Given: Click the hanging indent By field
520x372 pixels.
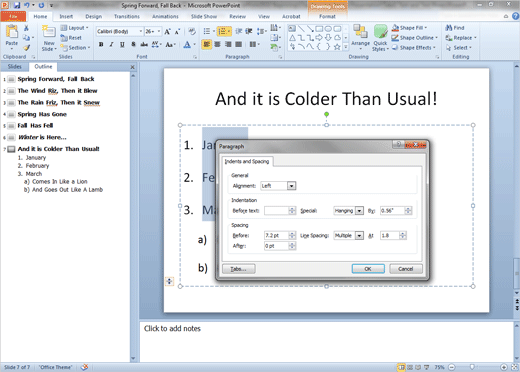Looking at the screenshot, I should pyautogui.click(x=392, y=211).
